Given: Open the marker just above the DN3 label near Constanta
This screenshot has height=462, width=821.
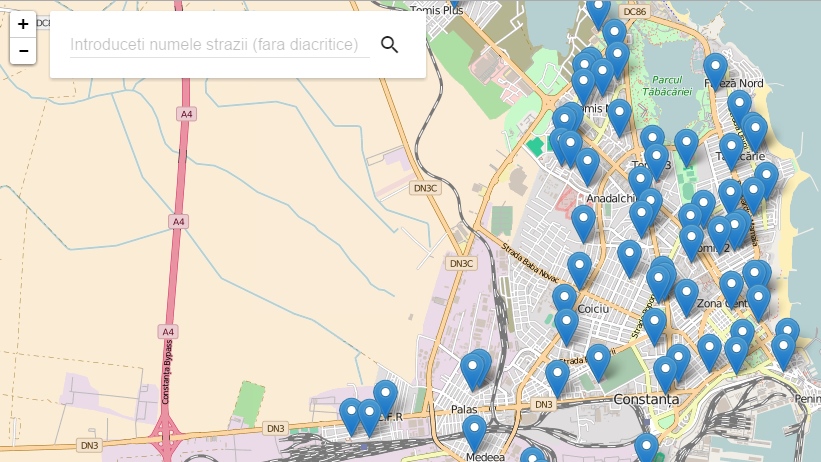Looking at the screenshot, I should click(x=557, y=377).
